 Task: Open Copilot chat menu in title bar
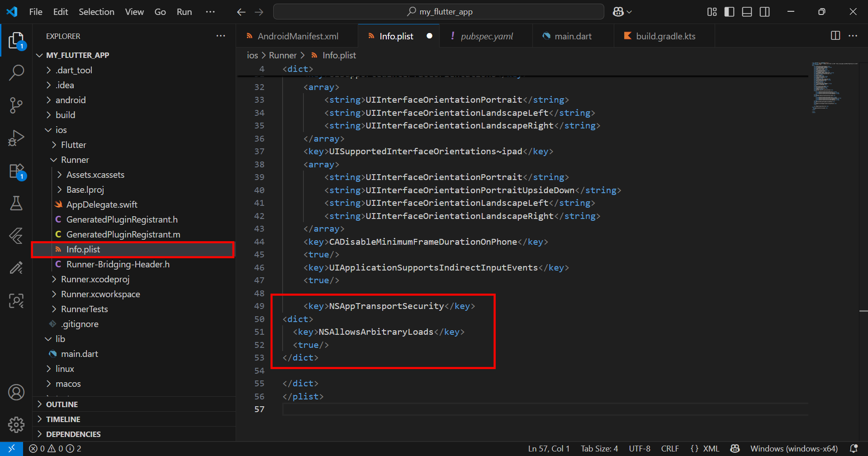622,12
